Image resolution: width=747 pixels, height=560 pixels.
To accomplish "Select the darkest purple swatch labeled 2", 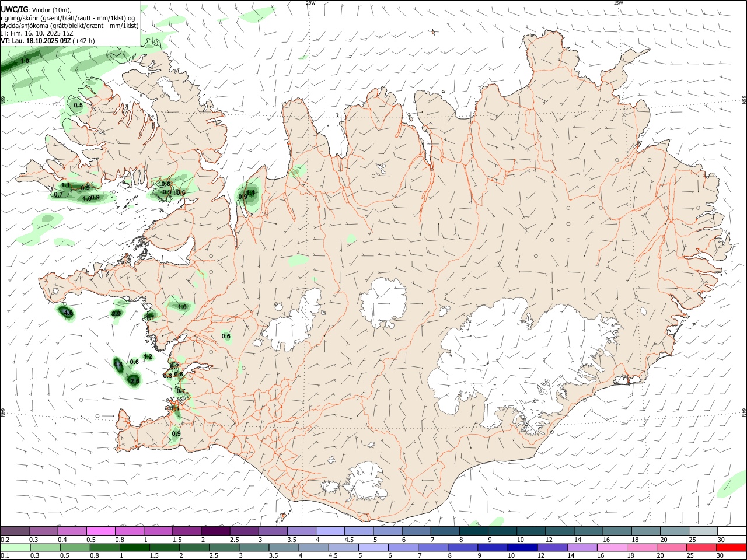I will pyautogui.click(x=215, y=531).
